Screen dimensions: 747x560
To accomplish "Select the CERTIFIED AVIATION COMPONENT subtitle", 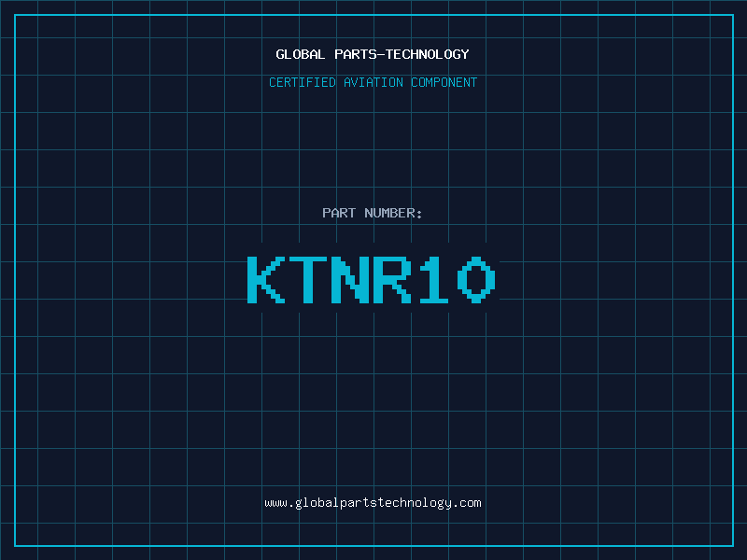I will coord(373,82).
